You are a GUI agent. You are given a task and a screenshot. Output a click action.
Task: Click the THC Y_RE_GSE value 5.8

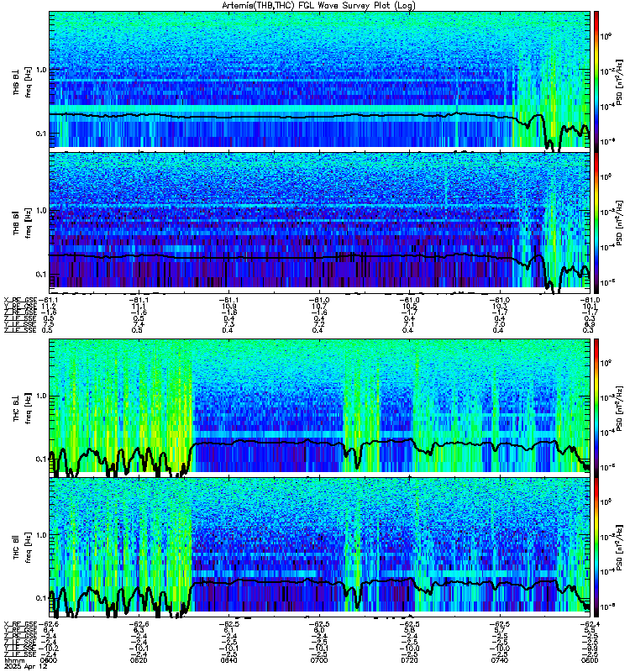click(409, 630)
